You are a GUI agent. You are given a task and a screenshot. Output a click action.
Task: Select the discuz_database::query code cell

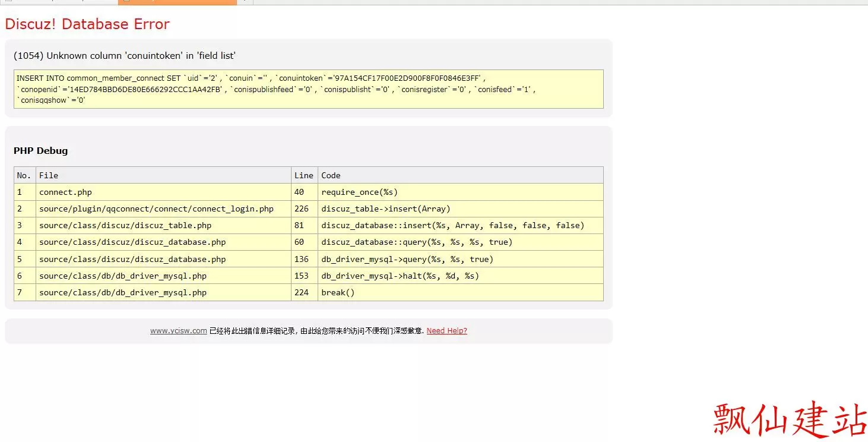[x=461, y=242]
